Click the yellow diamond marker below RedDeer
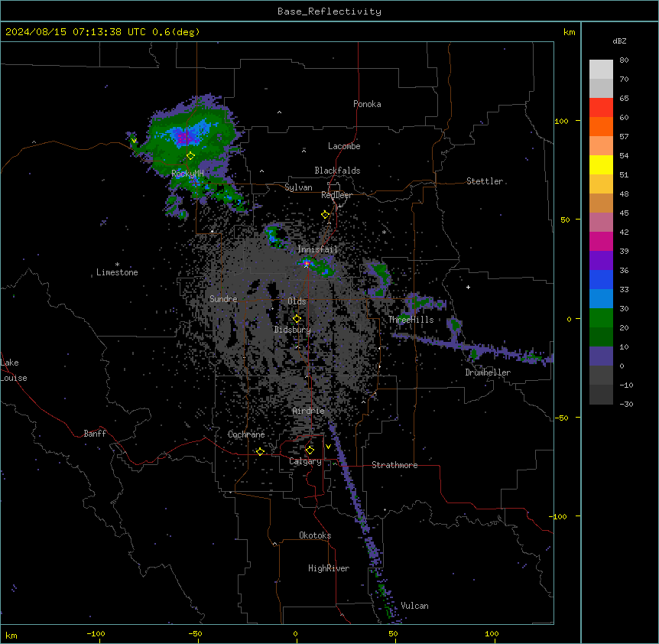The height and width of the screenshot is (644, 659). (x=326, y=215)
